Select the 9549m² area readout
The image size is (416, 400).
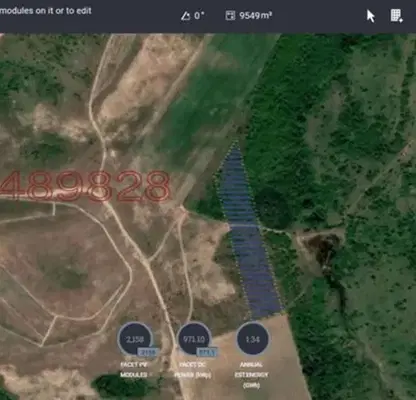pos(256,15)
